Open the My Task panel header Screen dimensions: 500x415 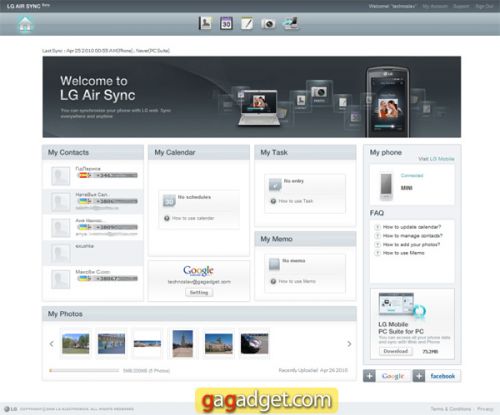[x=305, y=152]
